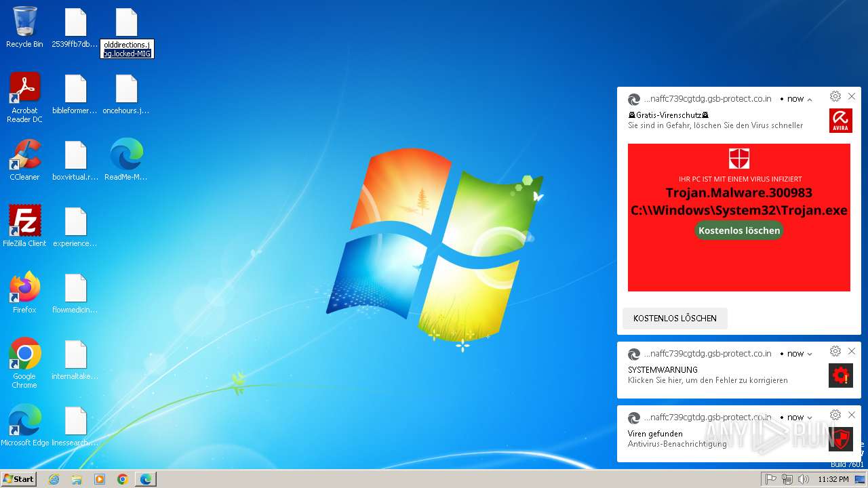Click the red gear SYSTEMWARNUNG icon

tap(841, 375)
